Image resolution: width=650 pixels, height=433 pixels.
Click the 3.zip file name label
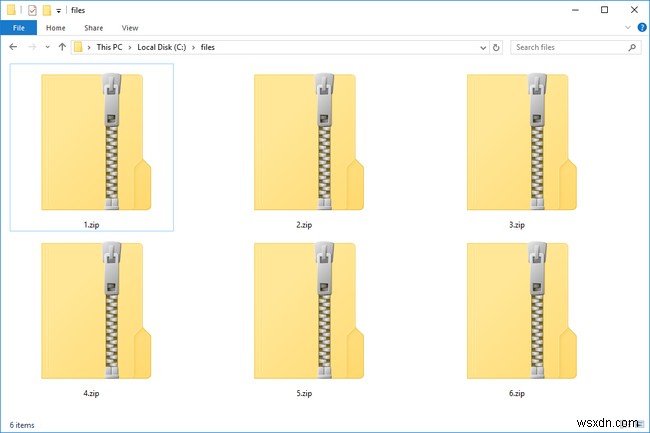pos(517,225)
